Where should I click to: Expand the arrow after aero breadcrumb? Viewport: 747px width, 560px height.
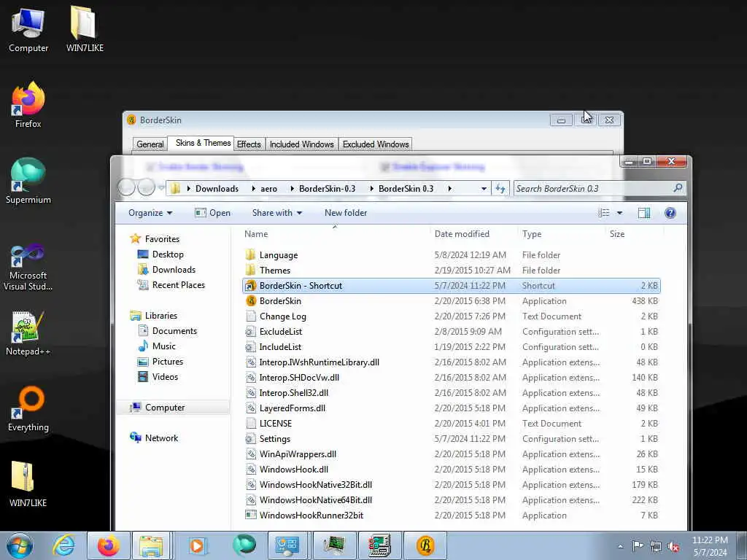pyautogui.click(x=292, y=189)
